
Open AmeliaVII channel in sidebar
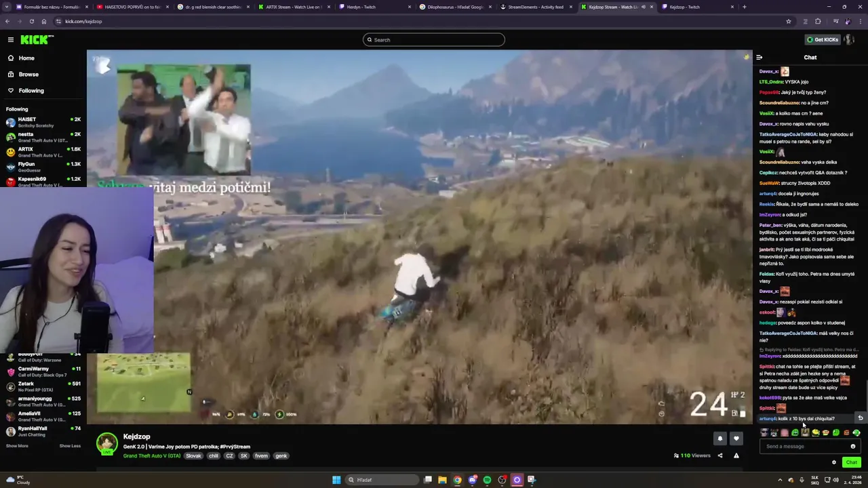(x=43, y=416)
